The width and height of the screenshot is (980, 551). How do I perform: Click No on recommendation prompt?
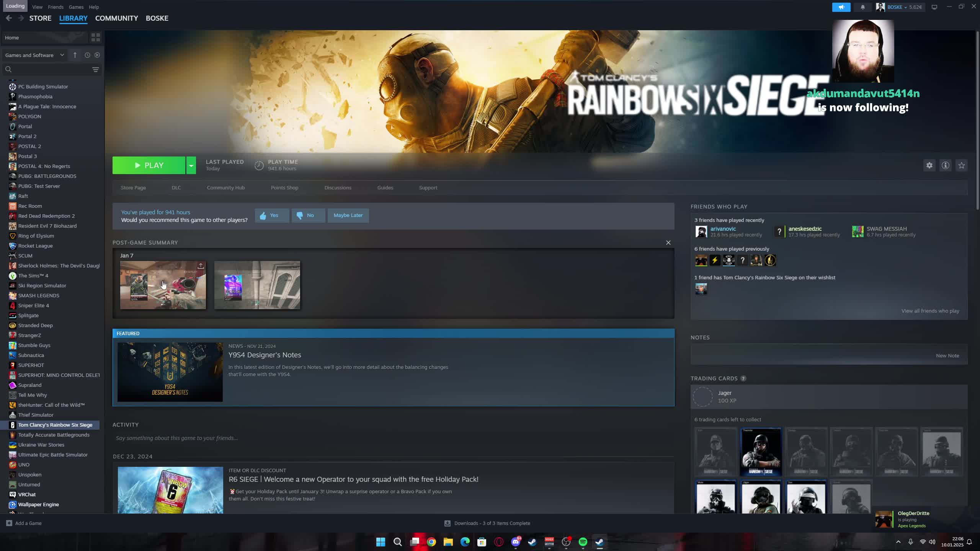(x=308, y=215)
